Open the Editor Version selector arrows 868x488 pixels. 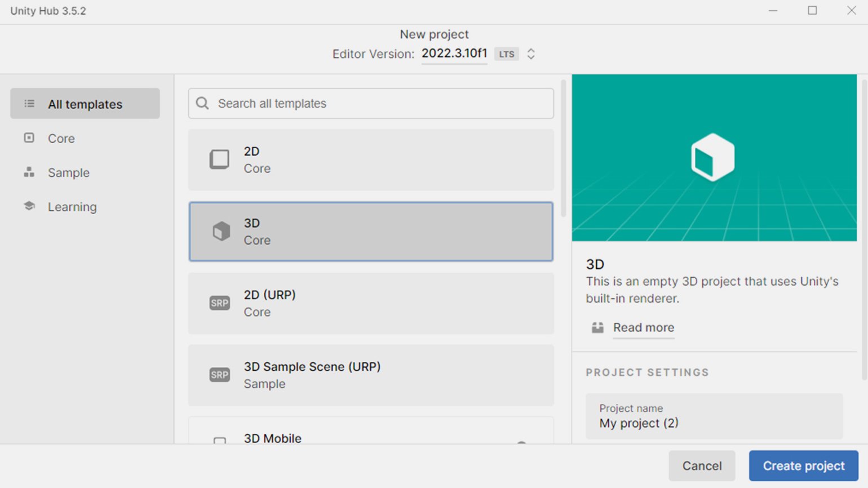click(530, 54)
